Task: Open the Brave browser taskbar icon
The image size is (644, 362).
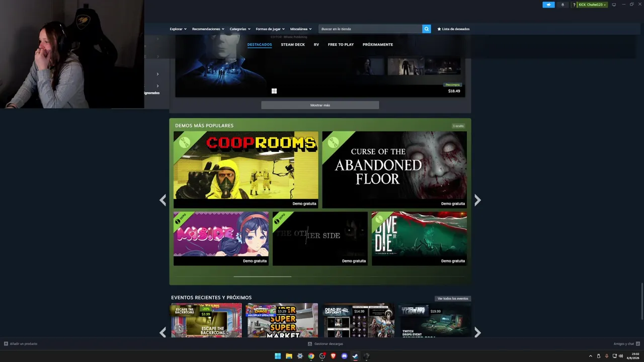Action: (x=333, y=356)
